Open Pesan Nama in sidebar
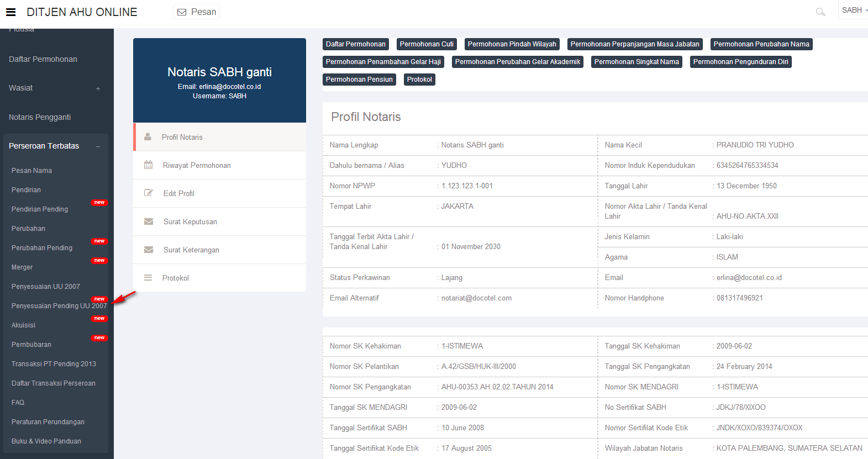Image resolution: width=868 pixels, height=459 pixels. 31,171
